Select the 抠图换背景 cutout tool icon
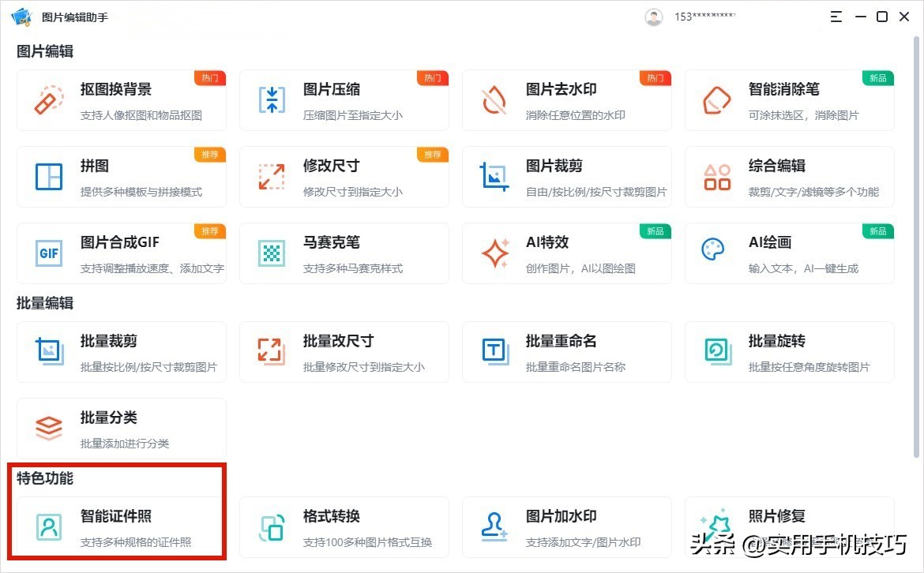Image resolution: width=924 pixels, height=573 pixels. tap(47, 99)
